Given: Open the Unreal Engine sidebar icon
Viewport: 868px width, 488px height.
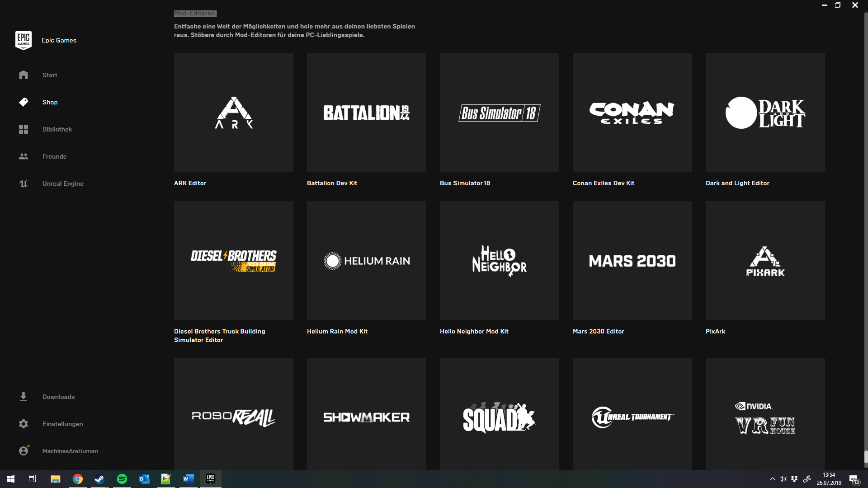Looking at the screenshot, I should pyautogui.click(x=24, y=183).
